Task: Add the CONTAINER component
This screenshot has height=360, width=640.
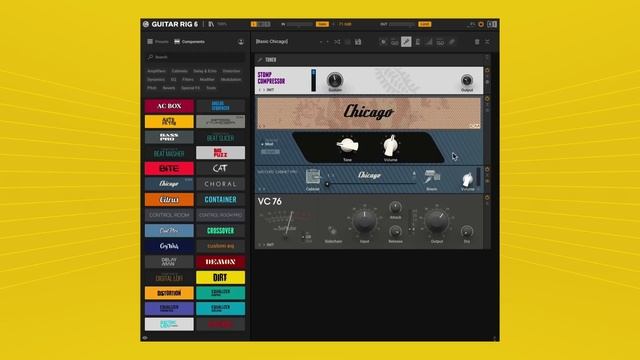Action: pos(220,200)
